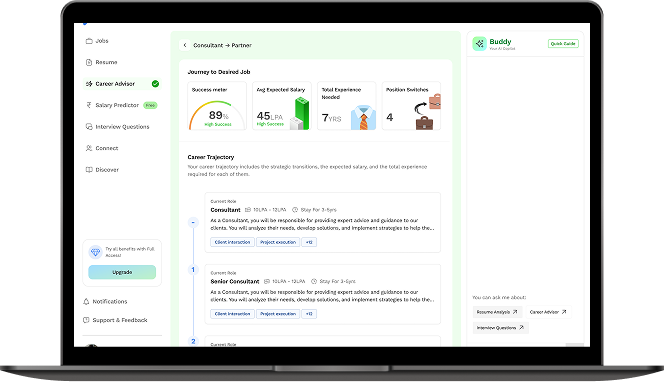Click the Success meter gauge card
This screenshot has height=382, width=664.
pyautogui.click(x=217, y=106)
